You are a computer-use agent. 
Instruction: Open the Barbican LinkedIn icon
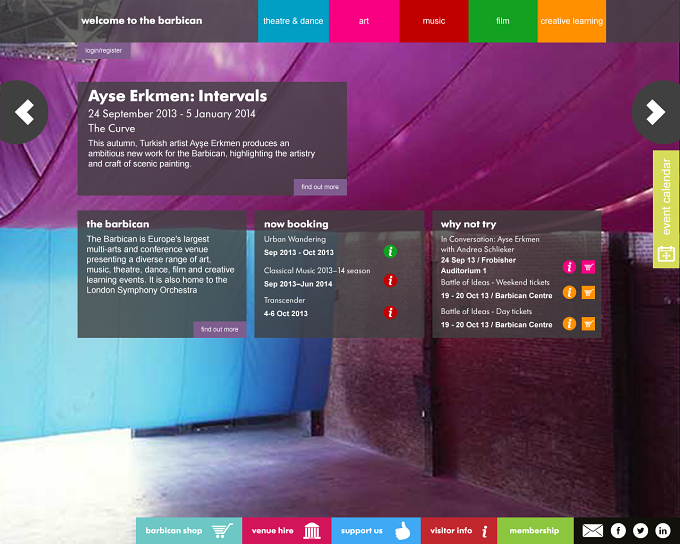[663, 531]
